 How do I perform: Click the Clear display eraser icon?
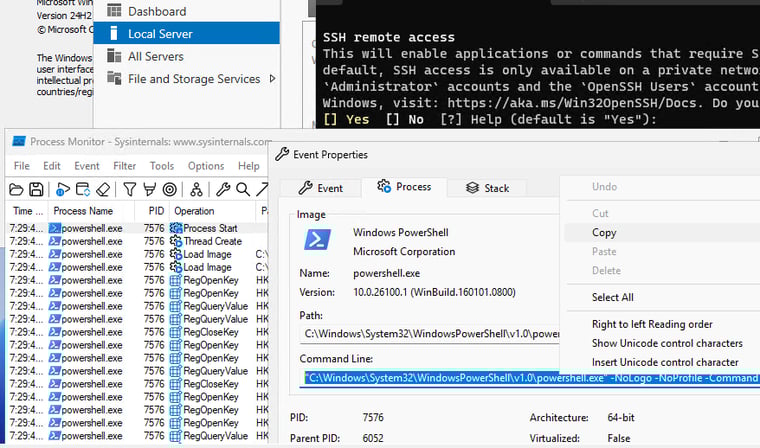pos(102,190)
